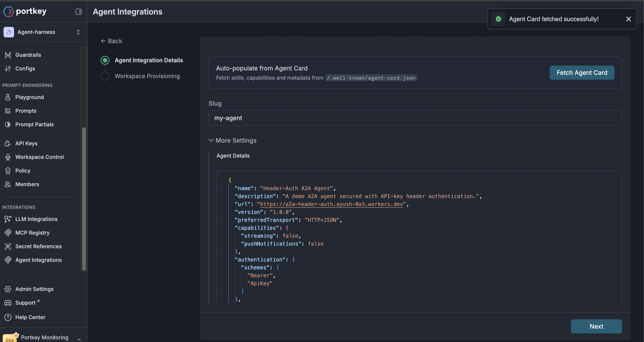Open Agent Integrations in sidebar

38,260
